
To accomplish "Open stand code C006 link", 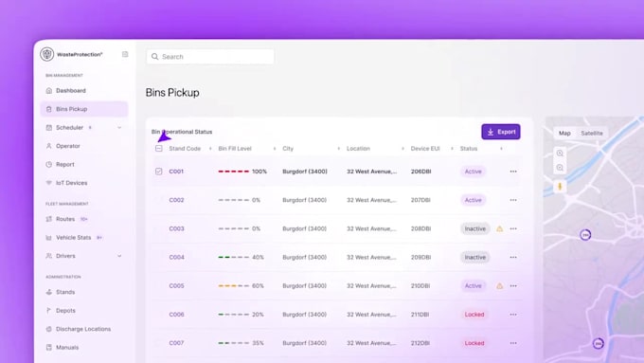I will (x=176, y=315).
